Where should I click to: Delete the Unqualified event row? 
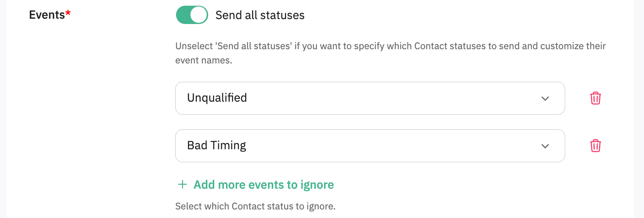(x=595, y=98)
